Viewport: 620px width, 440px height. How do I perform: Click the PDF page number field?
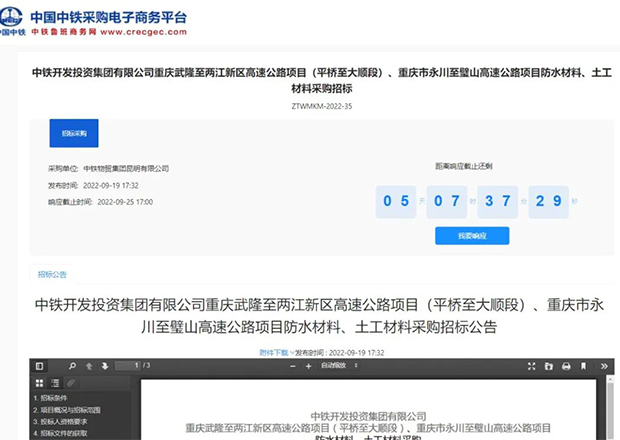[128, 366]
